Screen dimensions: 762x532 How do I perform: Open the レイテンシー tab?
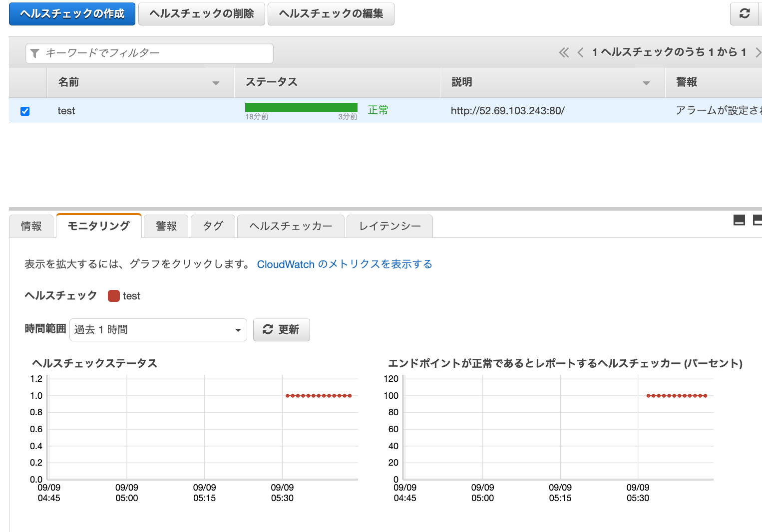(389, 226)
